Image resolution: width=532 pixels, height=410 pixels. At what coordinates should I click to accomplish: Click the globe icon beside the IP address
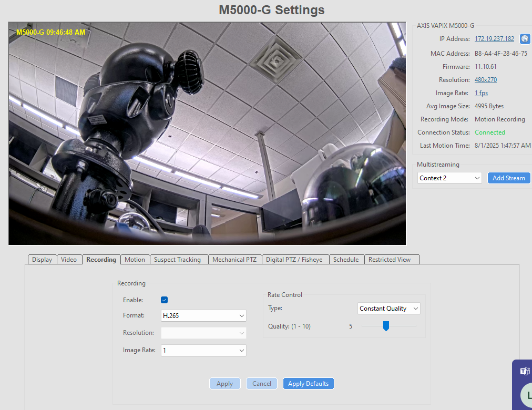point(525,39)
